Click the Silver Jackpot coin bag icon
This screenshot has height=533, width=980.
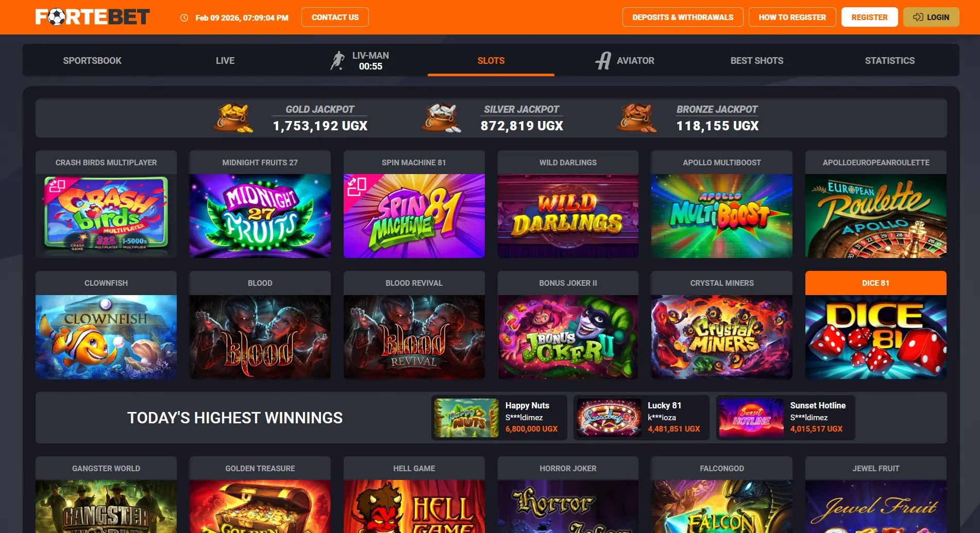(x=441, y=118)
